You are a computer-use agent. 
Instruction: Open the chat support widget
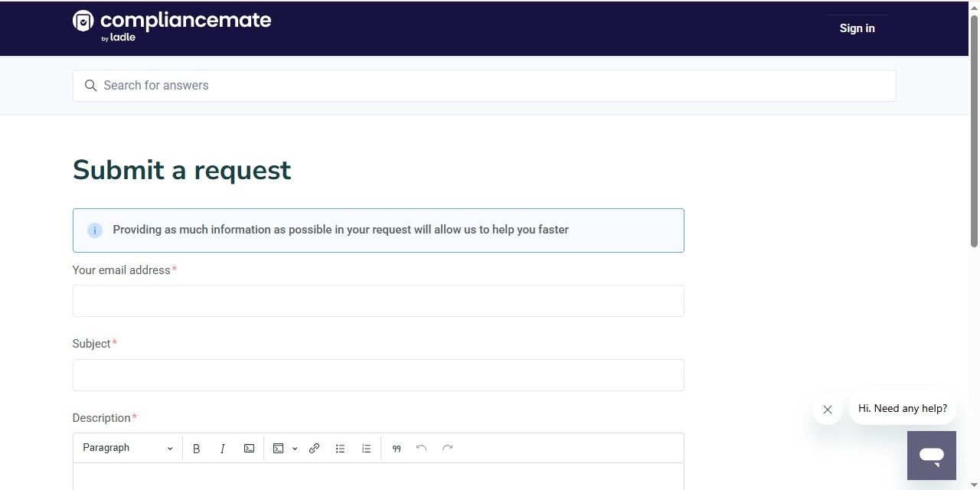(x=931, y=455)
